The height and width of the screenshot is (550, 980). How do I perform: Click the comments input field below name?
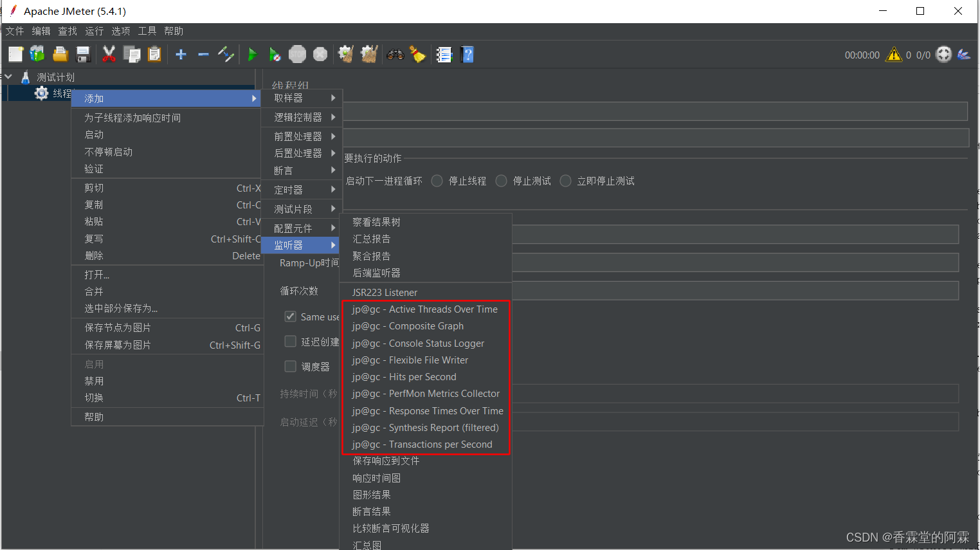(x=655, y=138)
